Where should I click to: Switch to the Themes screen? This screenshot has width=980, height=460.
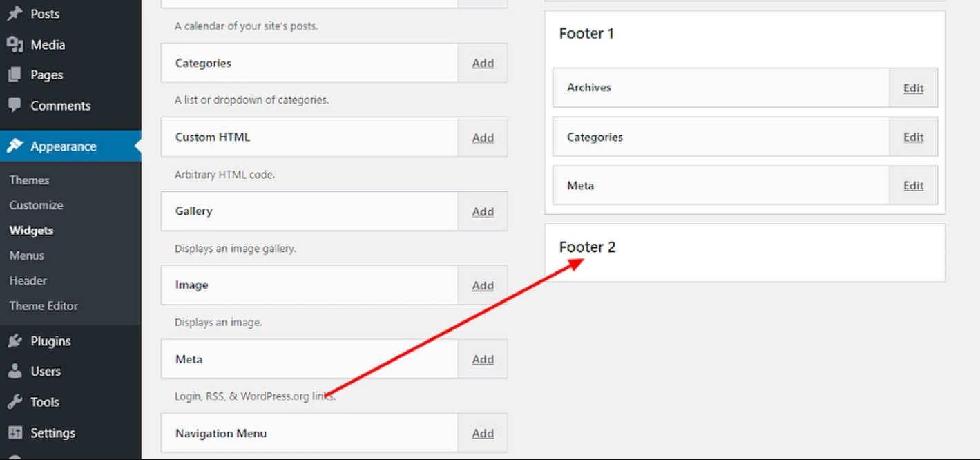pyautogui.click(x=29, y=180)
